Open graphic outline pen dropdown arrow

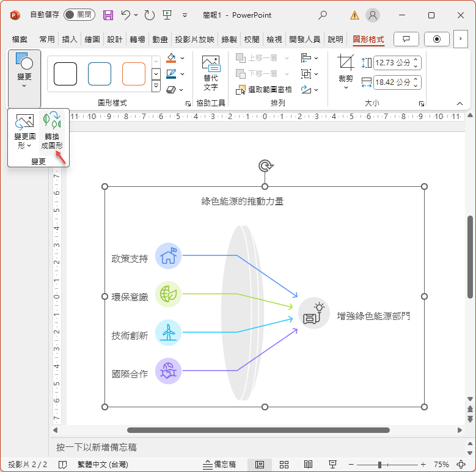click(183, 74)
